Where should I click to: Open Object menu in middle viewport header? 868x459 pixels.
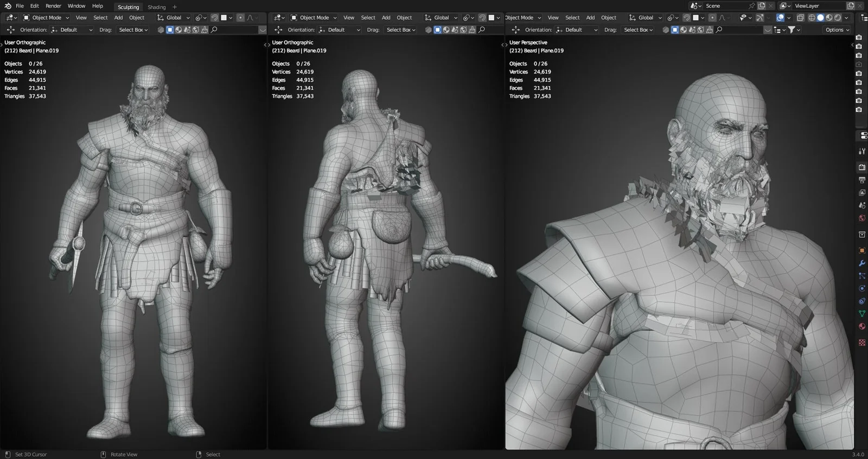[404, 17]
